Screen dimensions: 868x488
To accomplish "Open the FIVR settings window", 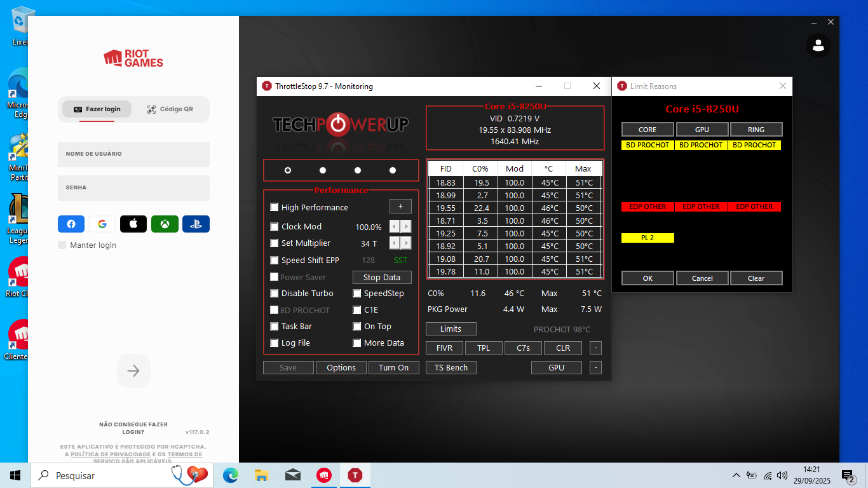I will pyautogui.click(x=444, y=348).
